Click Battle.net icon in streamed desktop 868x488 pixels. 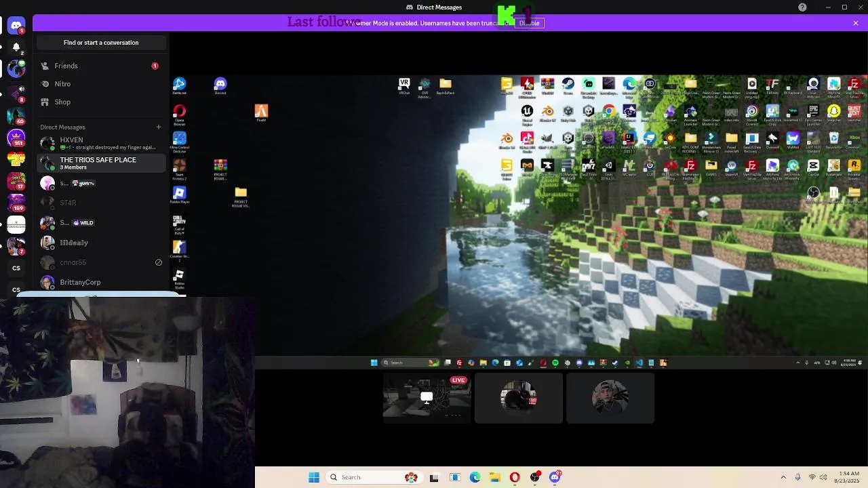(x=179, y=85)
